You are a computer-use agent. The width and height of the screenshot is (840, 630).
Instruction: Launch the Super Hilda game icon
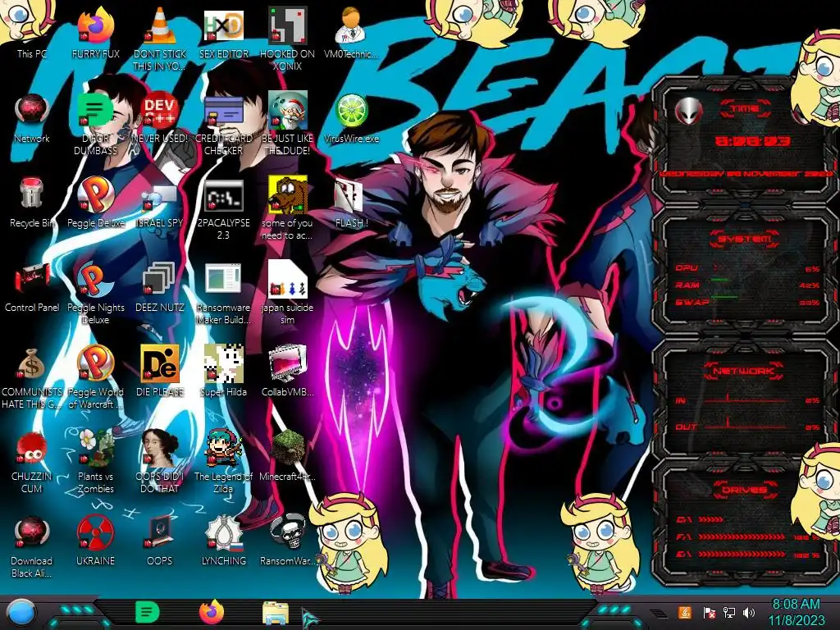coord(223,371)
